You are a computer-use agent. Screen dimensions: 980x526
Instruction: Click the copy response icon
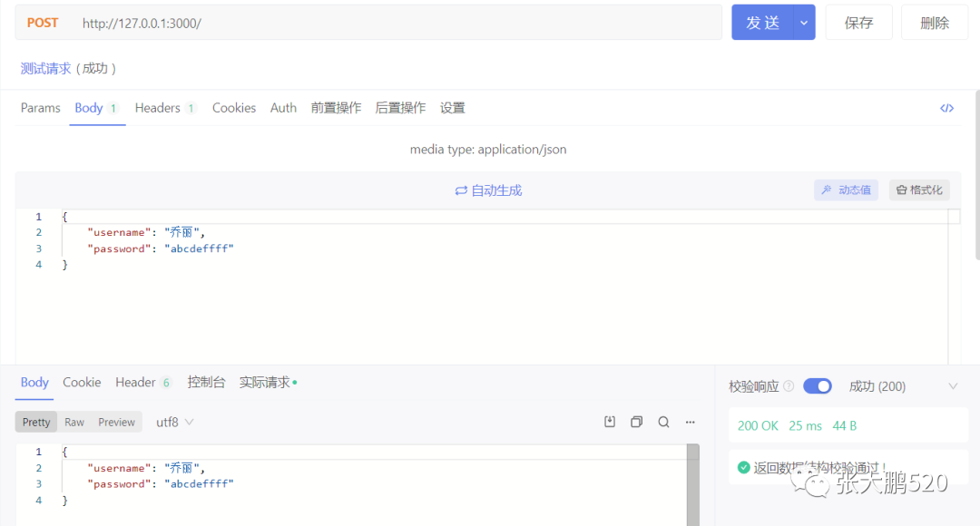click(636, 422)
